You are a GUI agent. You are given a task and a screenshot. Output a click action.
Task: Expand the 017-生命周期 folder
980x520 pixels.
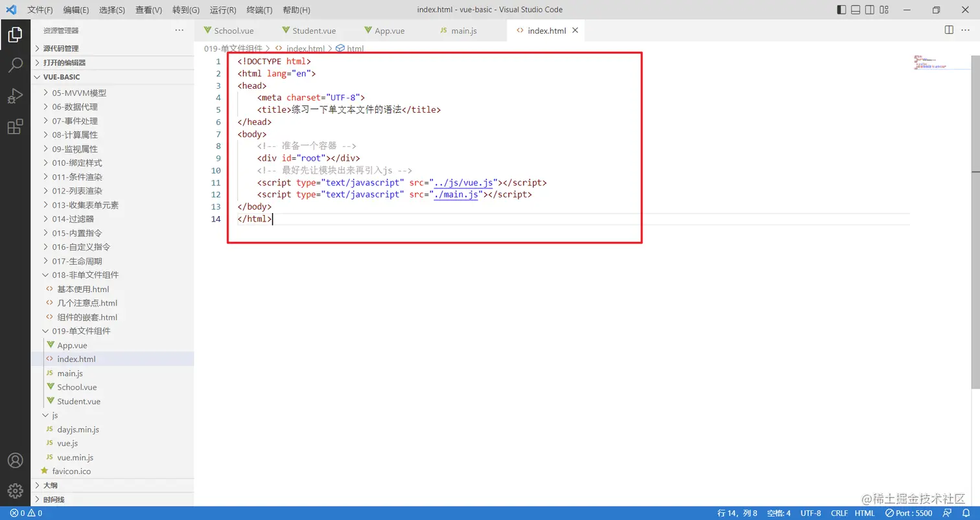[113, 261]
